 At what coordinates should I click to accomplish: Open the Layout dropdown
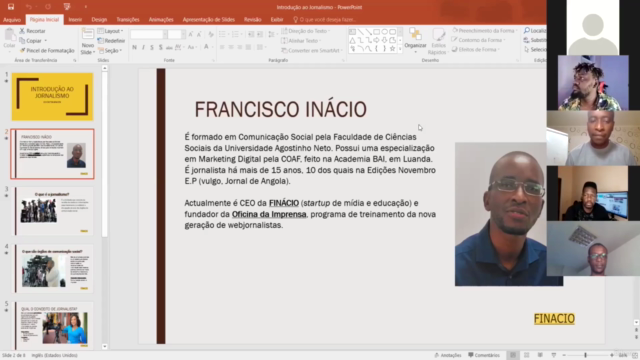111,31
